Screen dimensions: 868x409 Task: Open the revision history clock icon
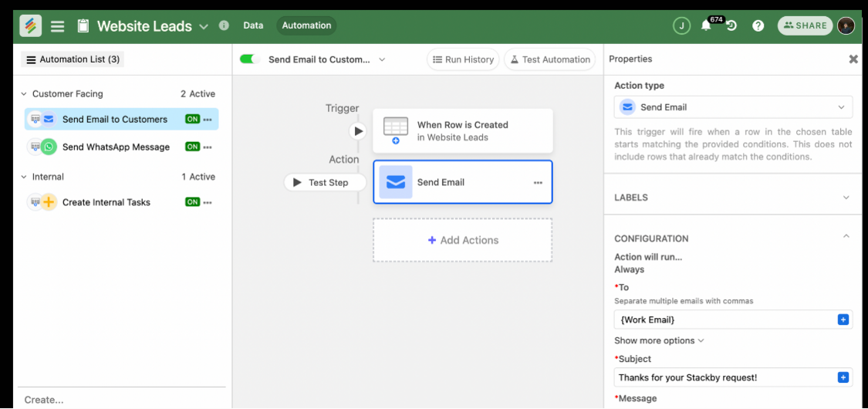pos(731,26)
